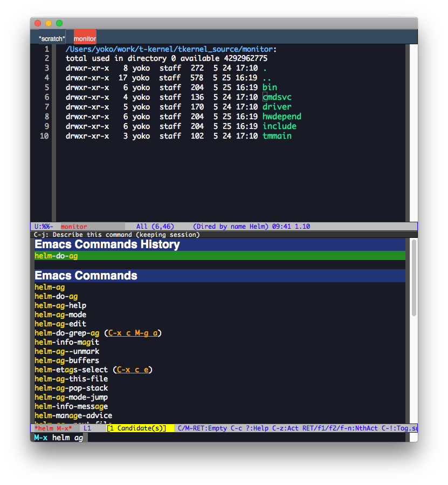Click the Emacs Commands section header

pos(220,276)
